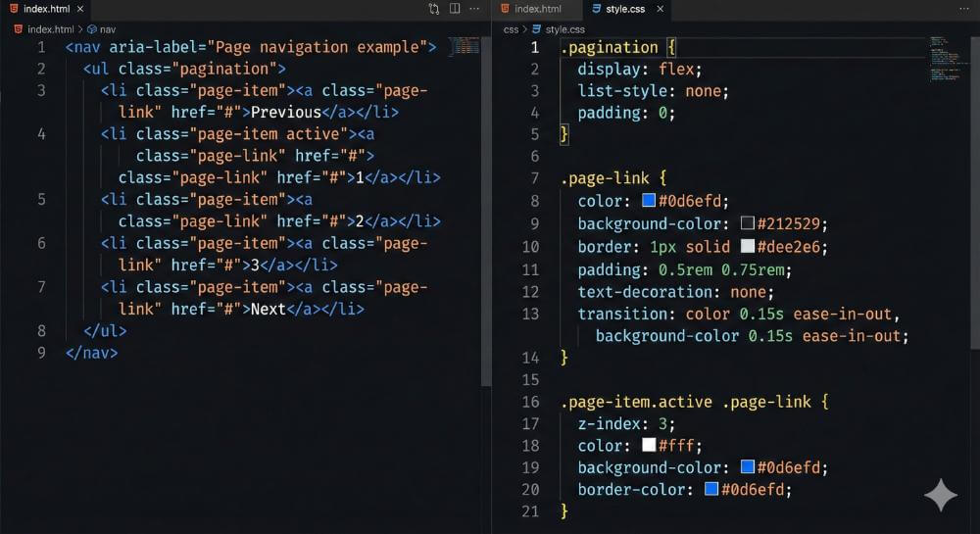Screen dimensions: 980x534
Task: Click the .page-link selector on CSS line 7
Action: (605, 178)
